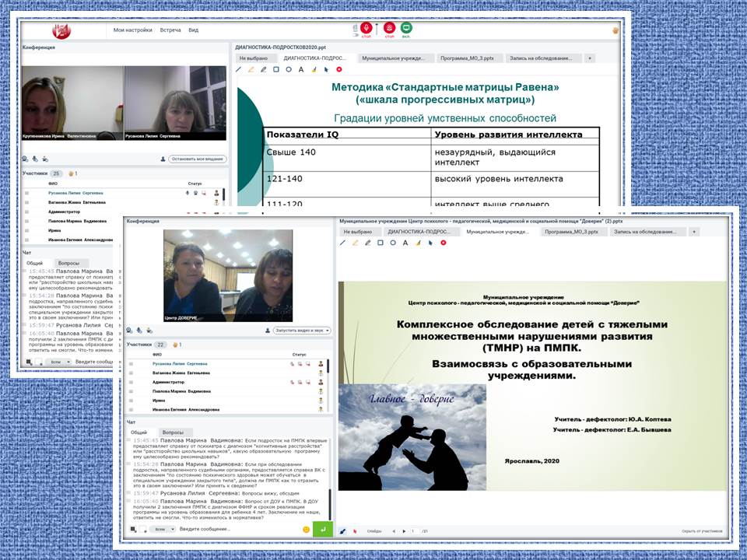Select Павлова Марина Вадимовна in front participants list
Image resolution: width=747 pixels, height=560 pixels.
[x=226, y=391]
